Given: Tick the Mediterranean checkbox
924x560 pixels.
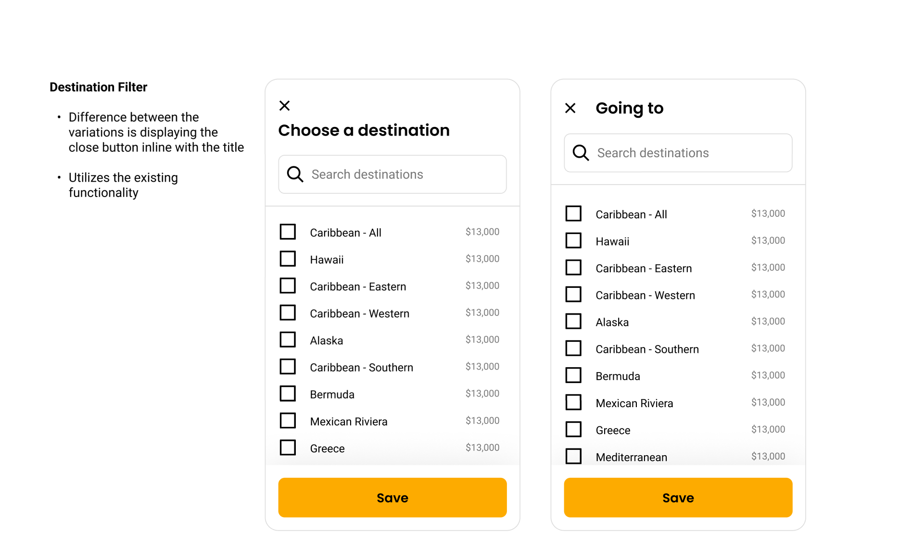Looking at the screenshot, I should pos(573,456).
